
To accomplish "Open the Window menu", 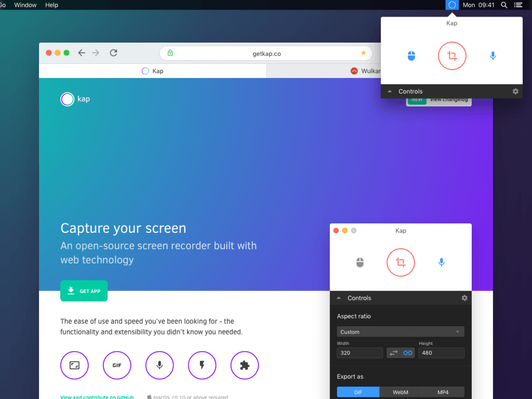I will (25, 5).
